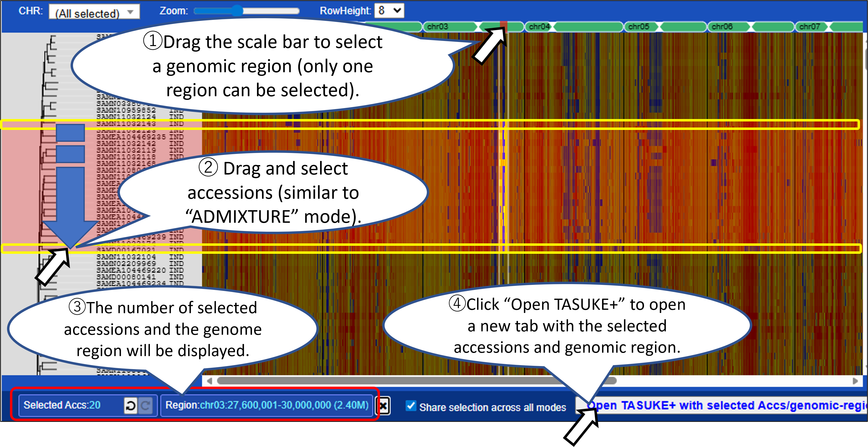The height and width of the screenshot is (447, 868).
Task: Click the undo selection icon
Action: pyautogui.click(x=130, y=405)
